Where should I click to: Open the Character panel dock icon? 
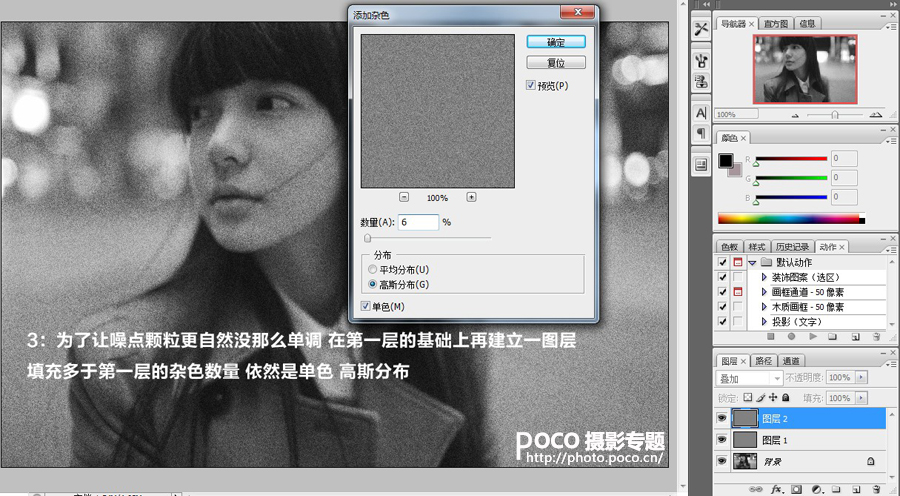[701, 113]
